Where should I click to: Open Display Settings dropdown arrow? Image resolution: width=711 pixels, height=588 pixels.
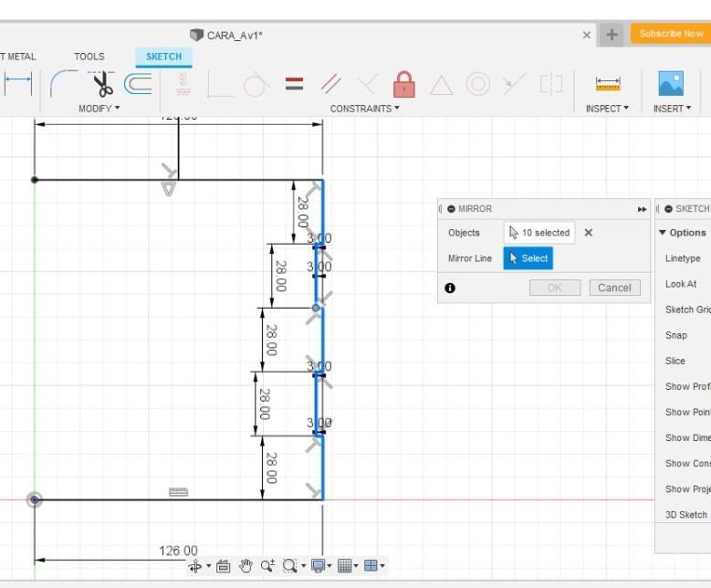[x=329, y=566]
